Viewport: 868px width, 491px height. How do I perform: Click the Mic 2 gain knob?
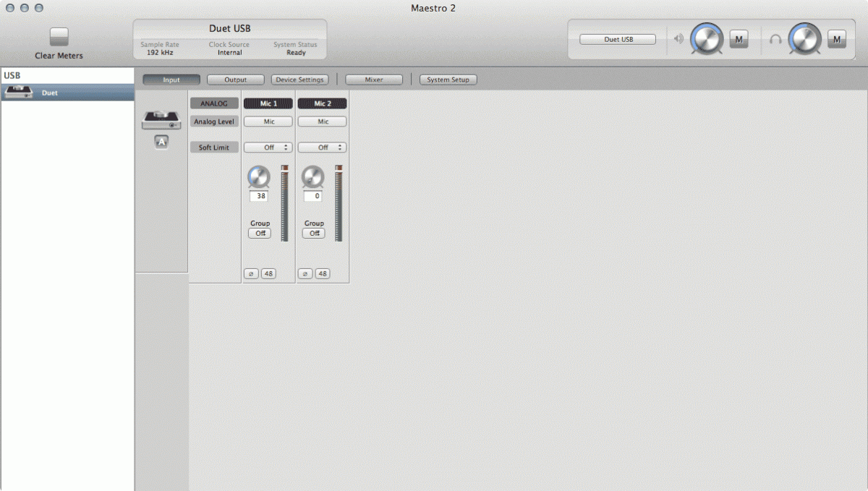coord(312,176)
